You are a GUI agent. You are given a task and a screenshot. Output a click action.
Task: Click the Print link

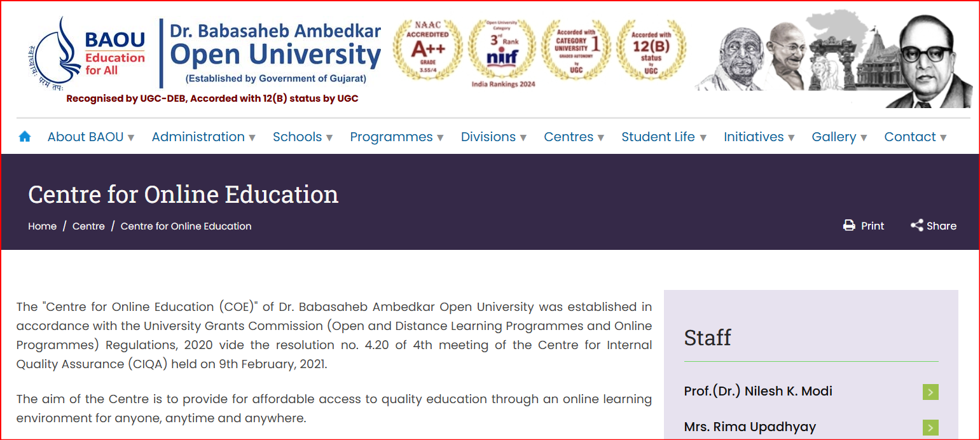(x=864, y=226)
